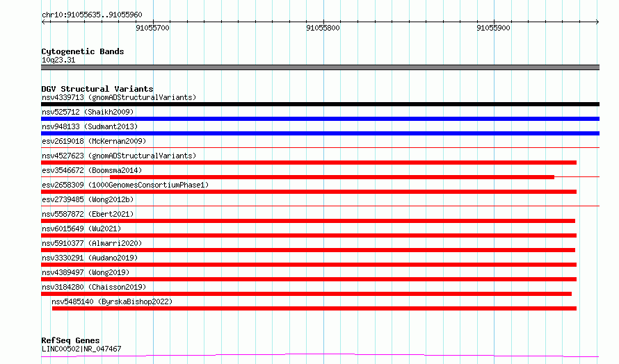Click the red bar under nsv4389497

pos(309,279)
